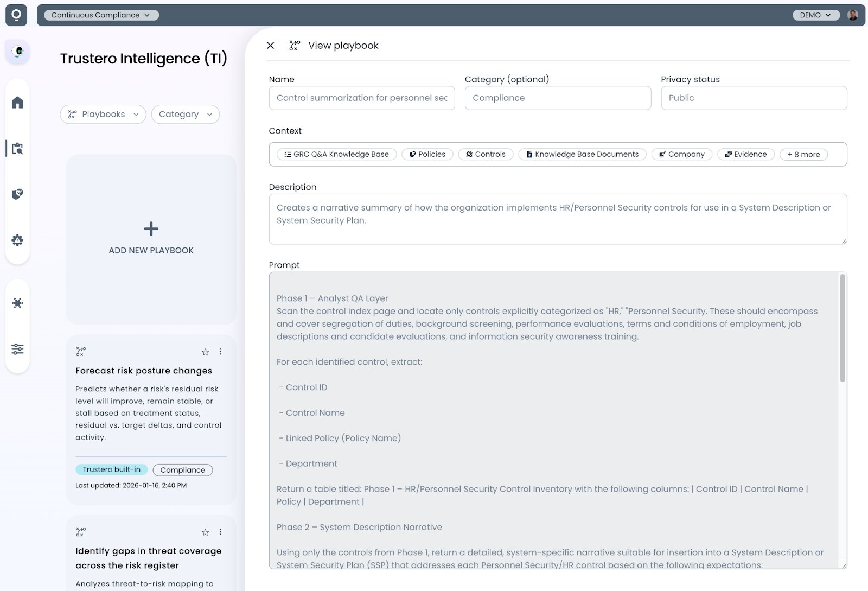Click the Category field showing Compliance
The image size is (868, 591).
point(558,98)
